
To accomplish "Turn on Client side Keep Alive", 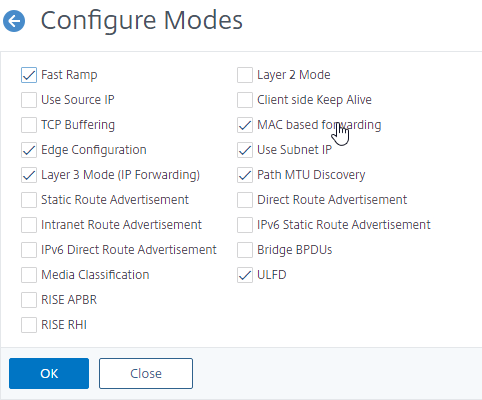I will tap(245, 100).
